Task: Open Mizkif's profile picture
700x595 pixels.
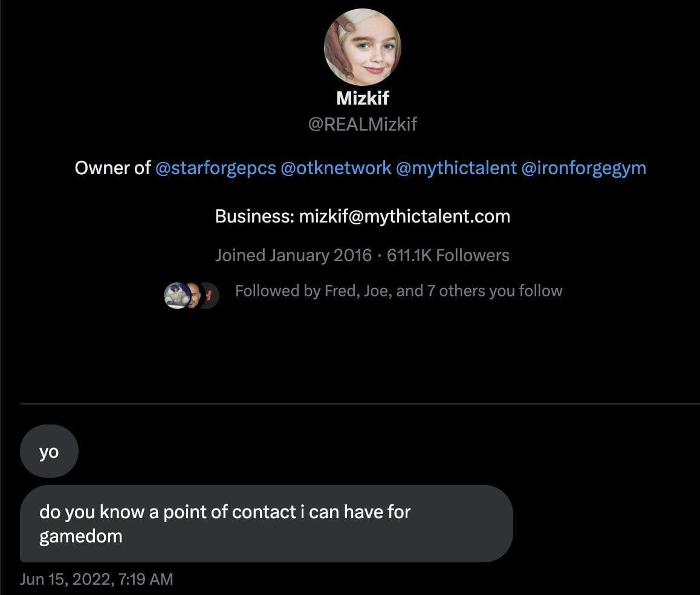Action: [362, 45]
